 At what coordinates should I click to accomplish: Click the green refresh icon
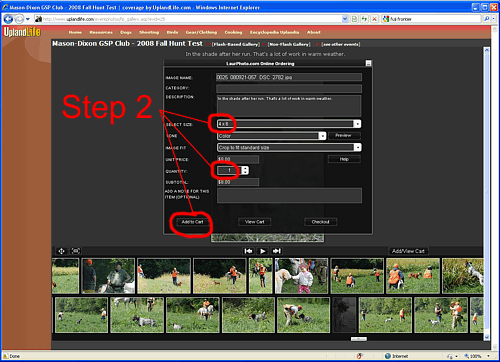(x=365, y=19)
